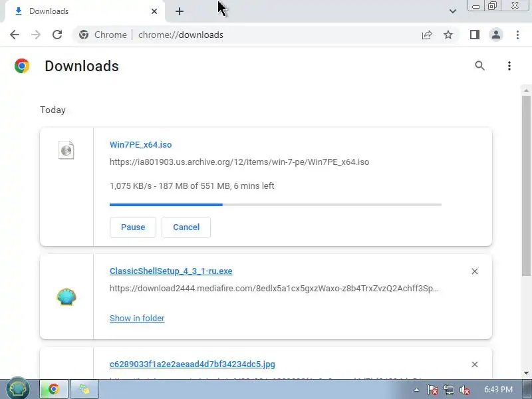This screenshot has height=399, width=532.
Task: Cancel the Win7PE_x64.iso download
Action: (x=186, y=227)
